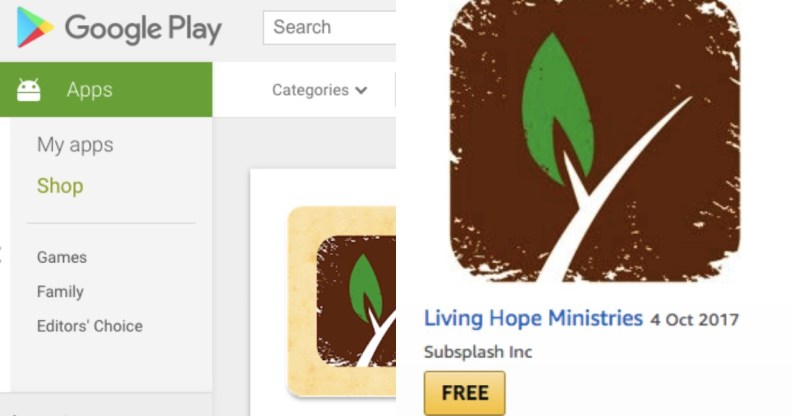Image resolution: width=792 pixels, height=416 pixels.
Task: Open the Living Hope Ministries title link
Action: pos(533,319)
